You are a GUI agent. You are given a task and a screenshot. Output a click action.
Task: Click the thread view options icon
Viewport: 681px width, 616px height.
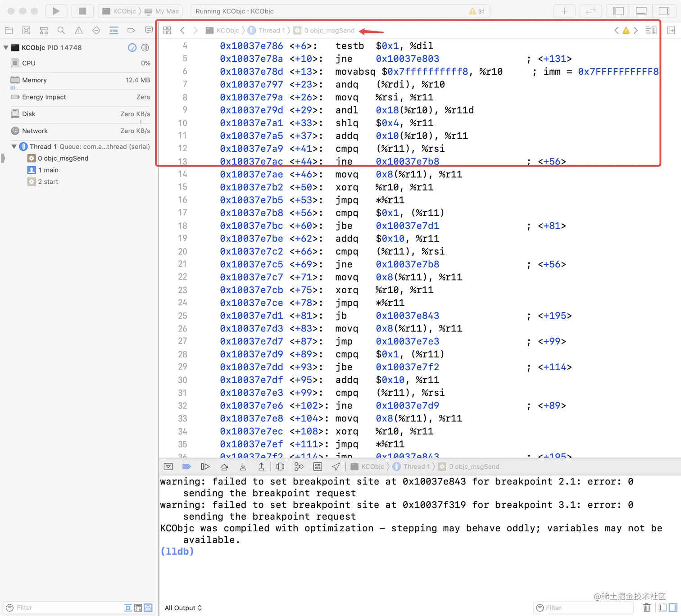pyautogui.click(x=145, y=48)
